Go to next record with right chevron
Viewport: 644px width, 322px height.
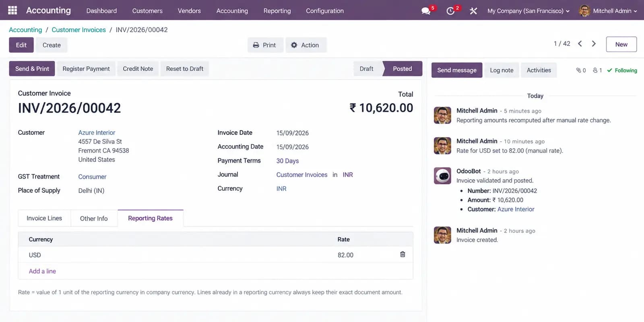pos(594,44)
